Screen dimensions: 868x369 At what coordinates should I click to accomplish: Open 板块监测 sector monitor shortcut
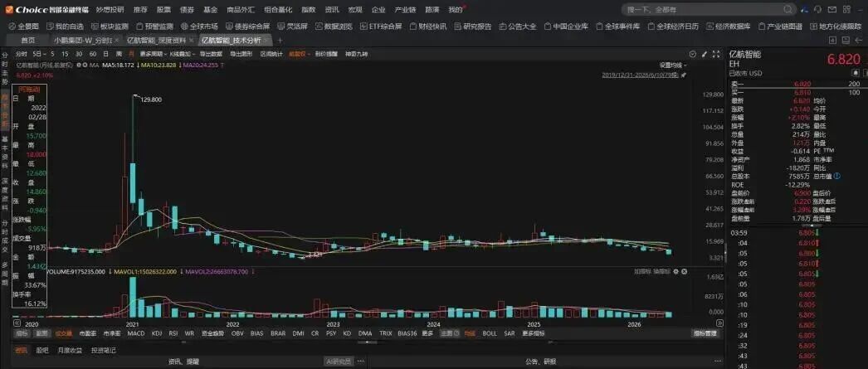(110, 26)
